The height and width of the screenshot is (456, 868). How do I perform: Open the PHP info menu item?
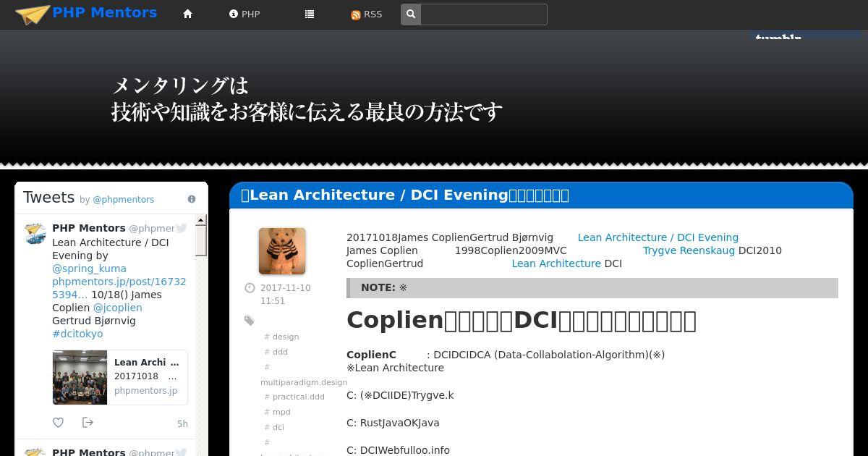244,14
